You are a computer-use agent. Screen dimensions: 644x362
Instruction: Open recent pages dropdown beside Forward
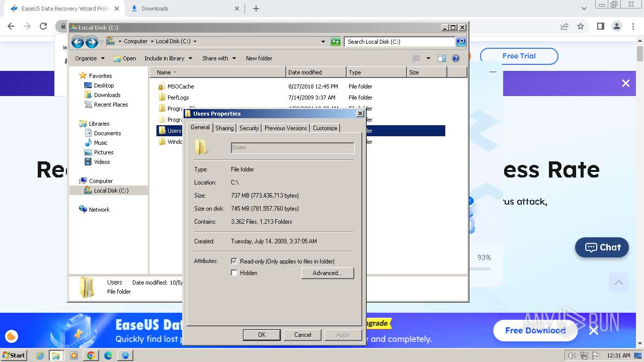101,42
